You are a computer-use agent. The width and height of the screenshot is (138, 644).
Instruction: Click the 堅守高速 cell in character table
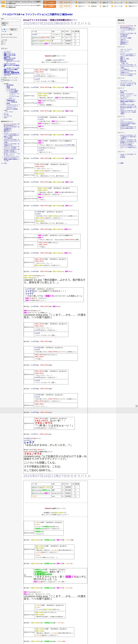[68, 490]
